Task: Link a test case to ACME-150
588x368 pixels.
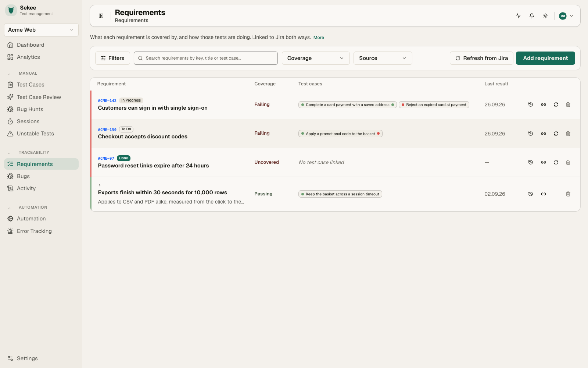Action: tap(544, 134)
